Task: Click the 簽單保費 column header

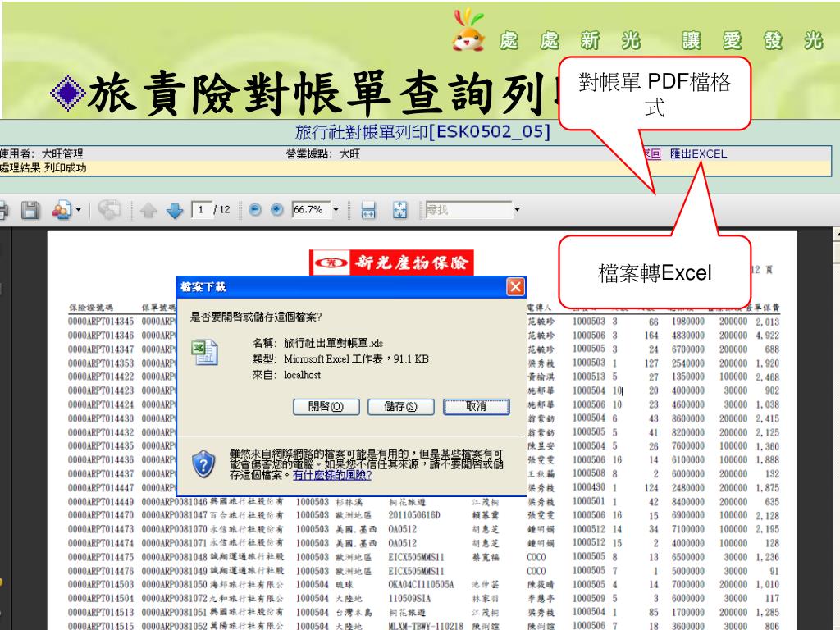Action: coord(763,308)
